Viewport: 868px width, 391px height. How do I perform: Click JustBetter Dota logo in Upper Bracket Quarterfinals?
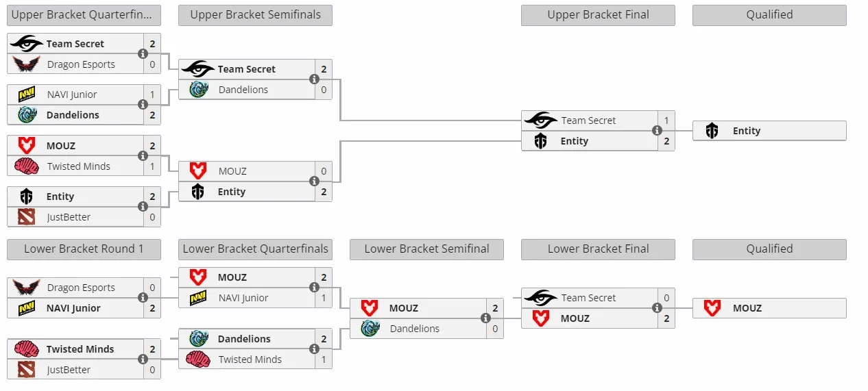click(x=27, y=217)
